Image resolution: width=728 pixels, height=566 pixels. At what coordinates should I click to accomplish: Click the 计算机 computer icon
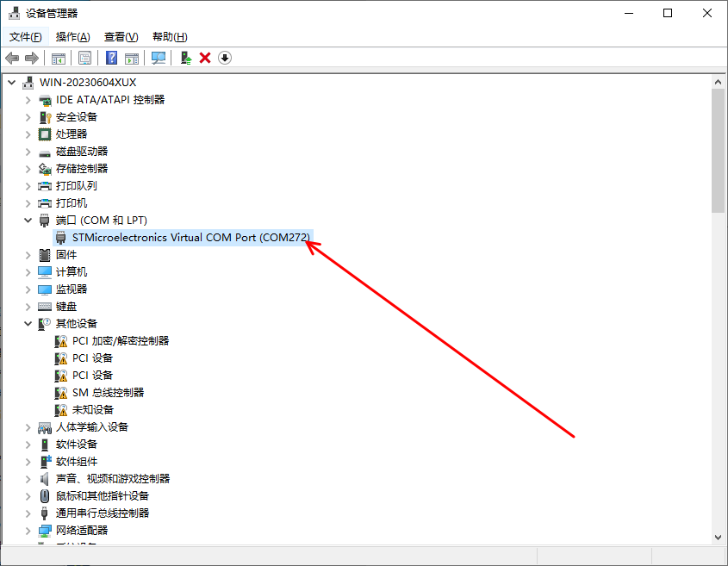click(x=45, y=272)
